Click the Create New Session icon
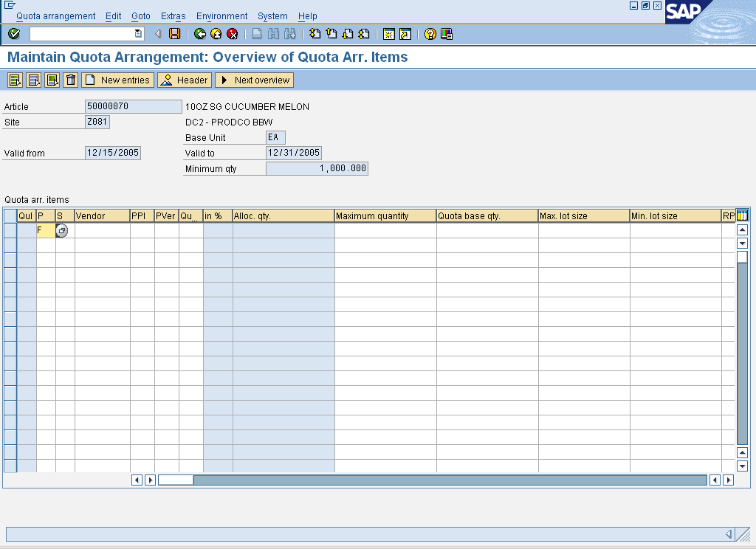This screenshot has height=549, width=756. (388, 34)
